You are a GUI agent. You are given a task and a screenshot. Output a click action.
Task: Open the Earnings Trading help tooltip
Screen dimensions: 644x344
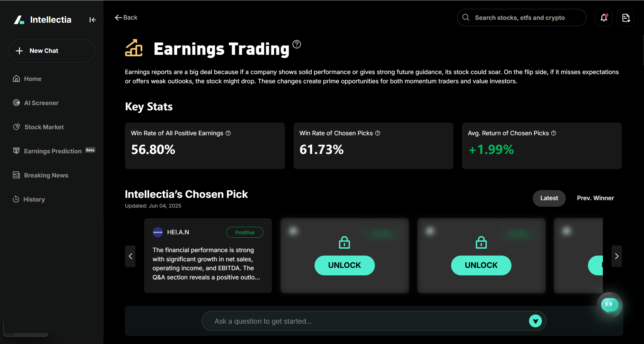point(296,44)
